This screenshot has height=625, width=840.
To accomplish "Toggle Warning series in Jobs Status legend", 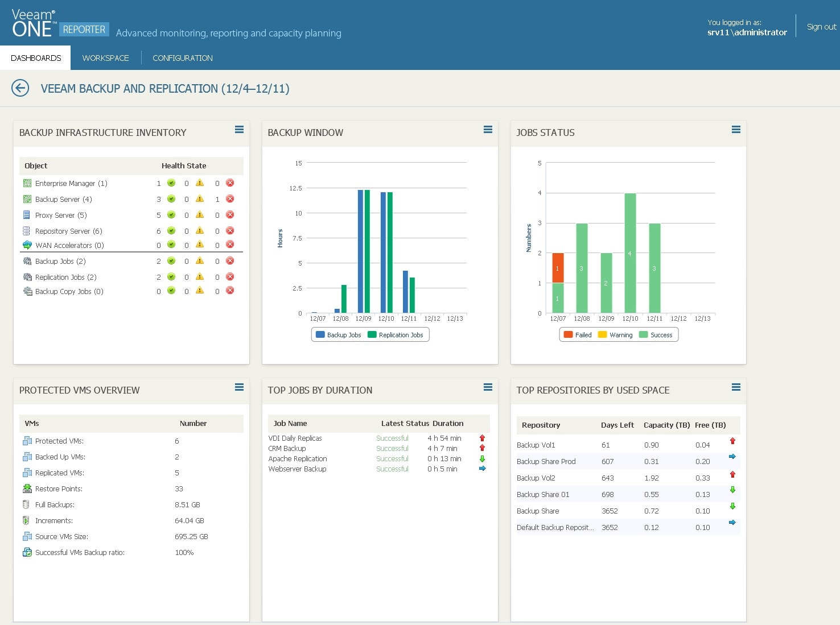I will point(615,335).
